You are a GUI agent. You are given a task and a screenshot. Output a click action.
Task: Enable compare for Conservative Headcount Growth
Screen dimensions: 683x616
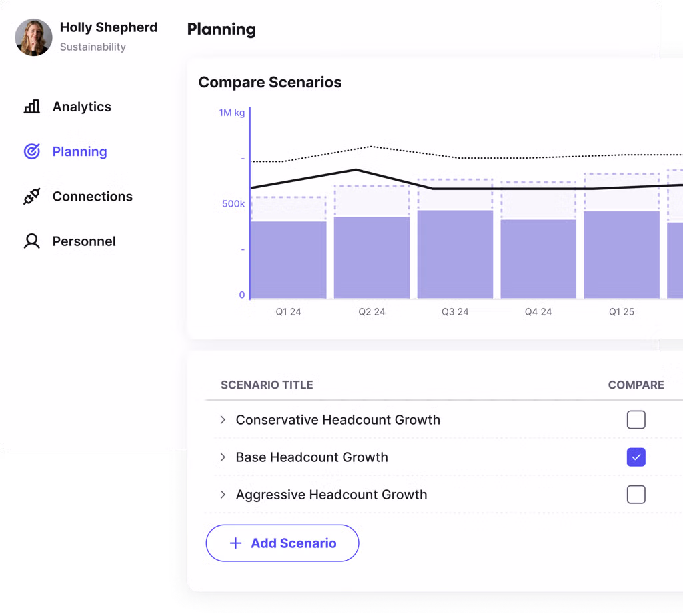[x=636, y=419]
